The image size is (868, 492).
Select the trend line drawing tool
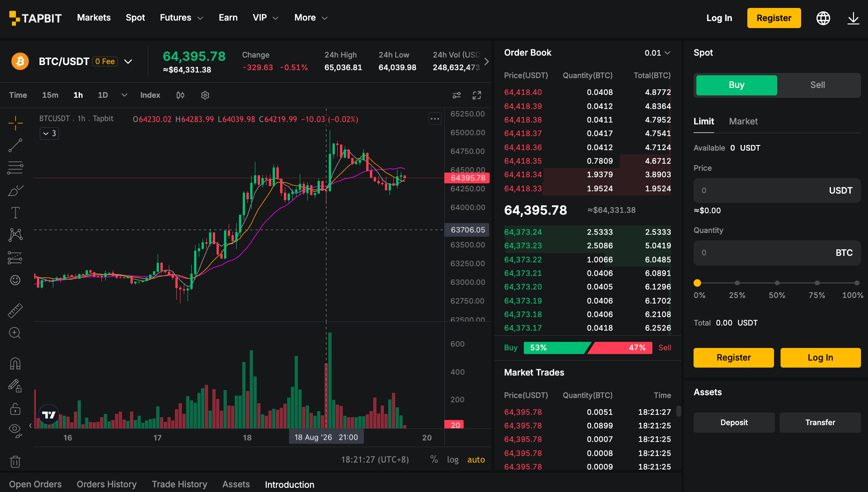coord(15,145)
